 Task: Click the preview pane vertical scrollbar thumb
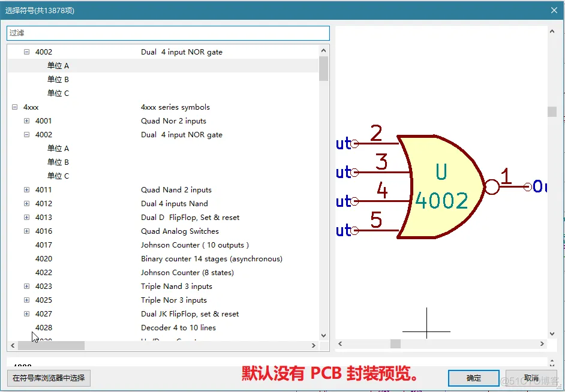pos(552,111)
